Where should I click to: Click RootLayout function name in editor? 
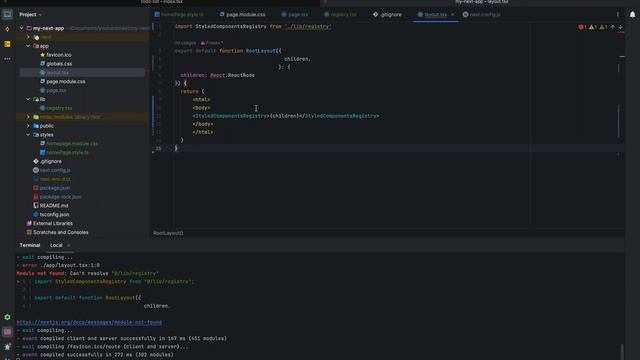(261, 51)
